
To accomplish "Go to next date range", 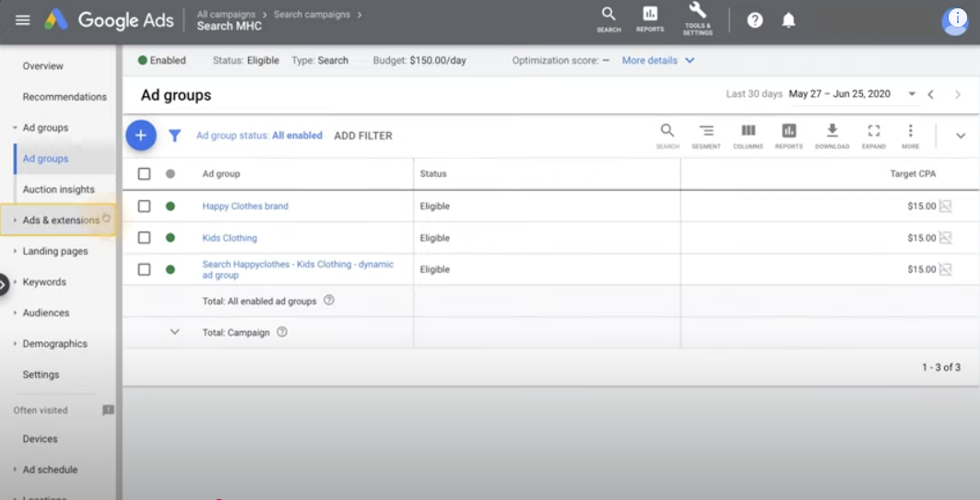I will pyautogui.click(x=958, y=94).
